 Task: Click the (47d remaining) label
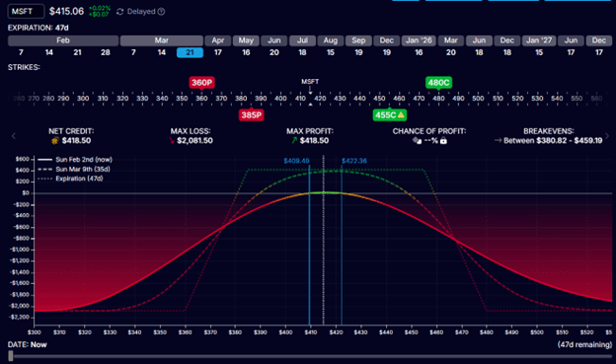coord(584,344)
